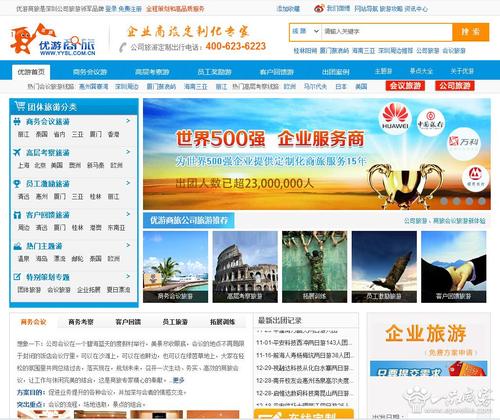Screen dimensions: 500x420
Task: Click the 登录 login link
Action: coord(111,9)
